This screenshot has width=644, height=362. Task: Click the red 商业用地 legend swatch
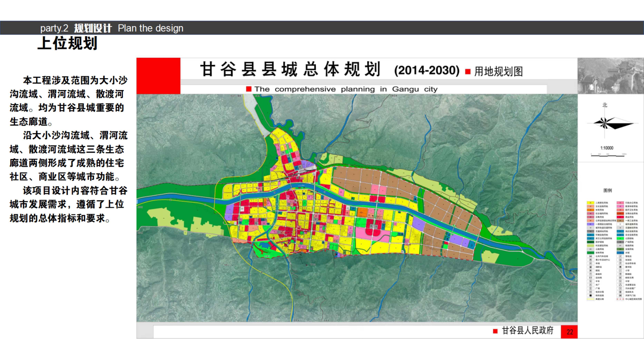(x=621, y=217)
